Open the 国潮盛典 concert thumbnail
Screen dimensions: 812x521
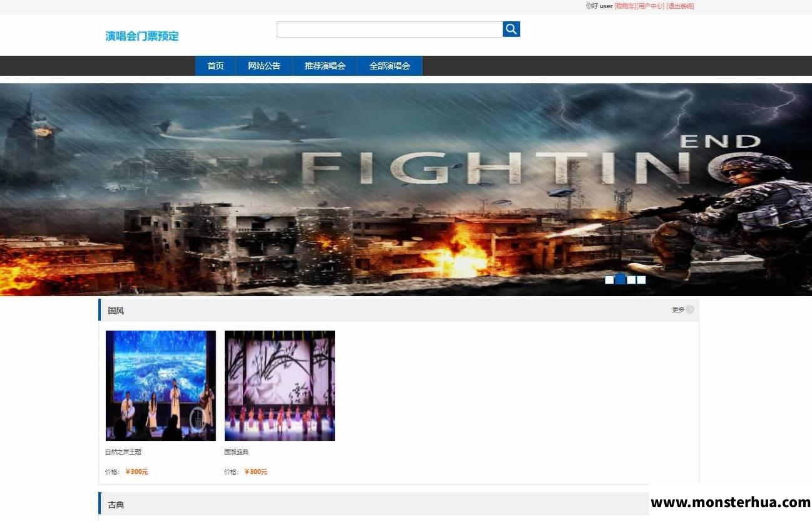[x=280, y=386]
